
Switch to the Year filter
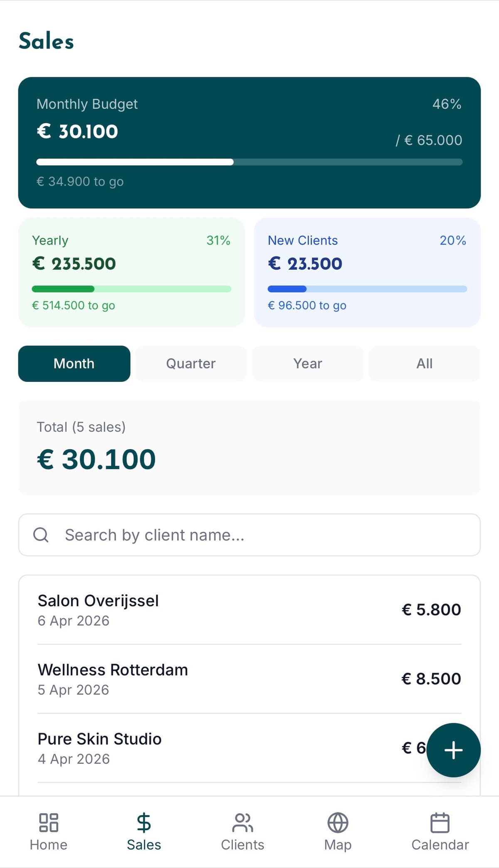[x=308, y=364]
